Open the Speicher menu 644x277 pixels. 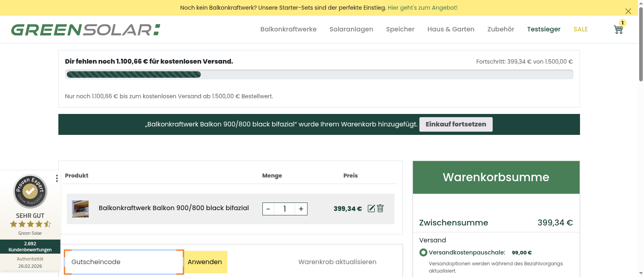(x=400, y=29)
